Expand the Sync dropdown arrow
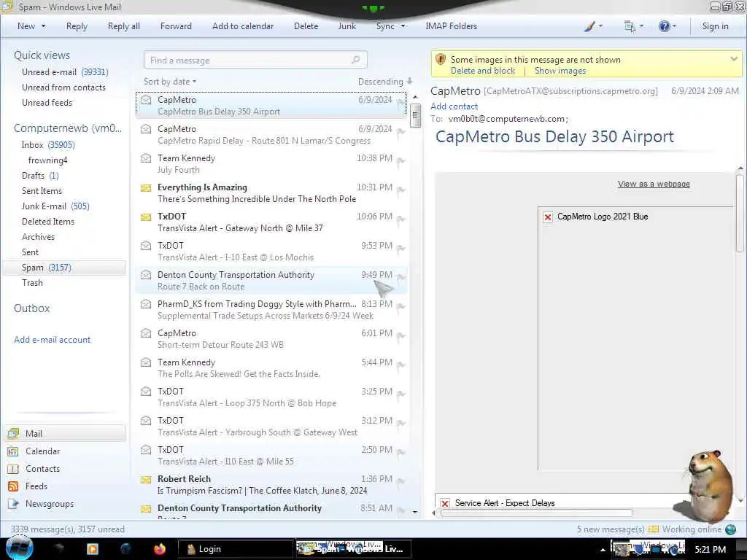 click(x=403, y=26)
